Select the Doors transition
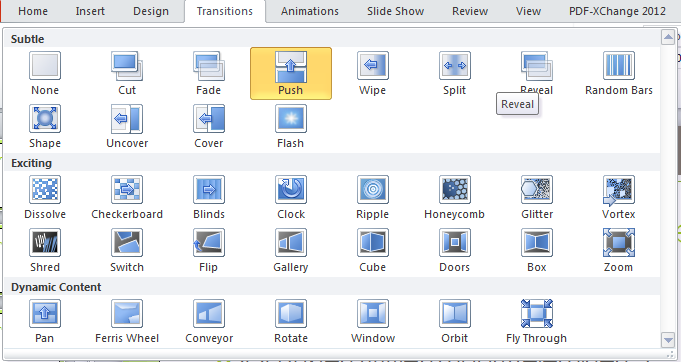 click(x=454, y=250)
